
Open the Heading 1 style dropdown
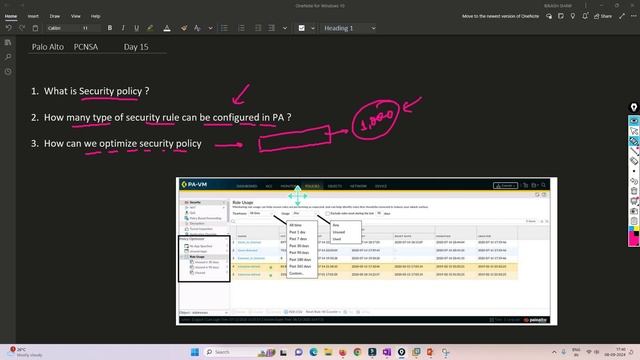(349, 28)
